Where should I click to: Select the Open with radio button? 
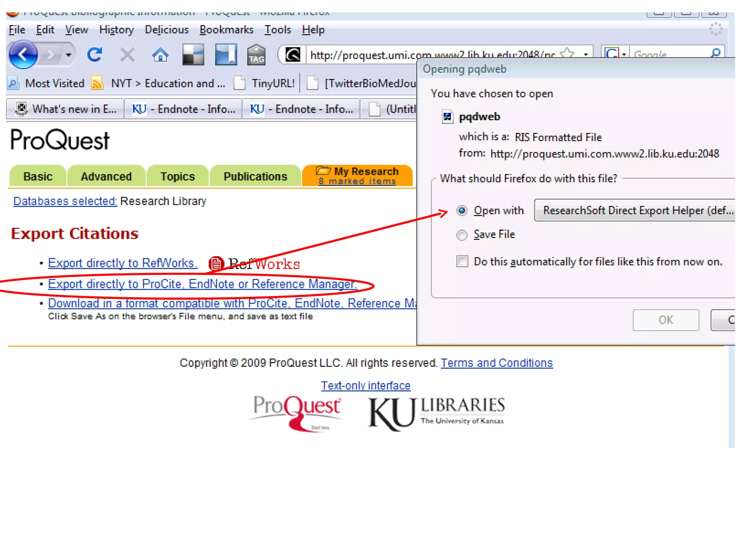tap(462, 211)
